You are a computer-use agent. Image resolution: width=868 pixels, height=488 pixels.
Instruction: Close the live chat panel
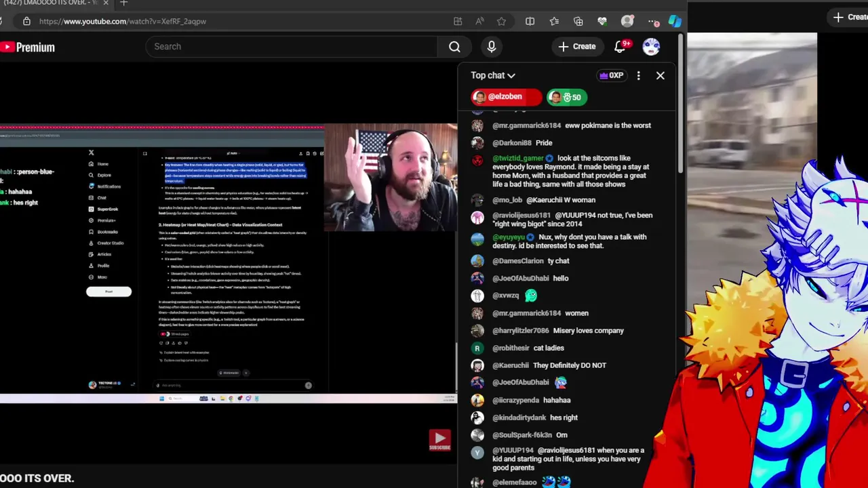click(660, 76)
